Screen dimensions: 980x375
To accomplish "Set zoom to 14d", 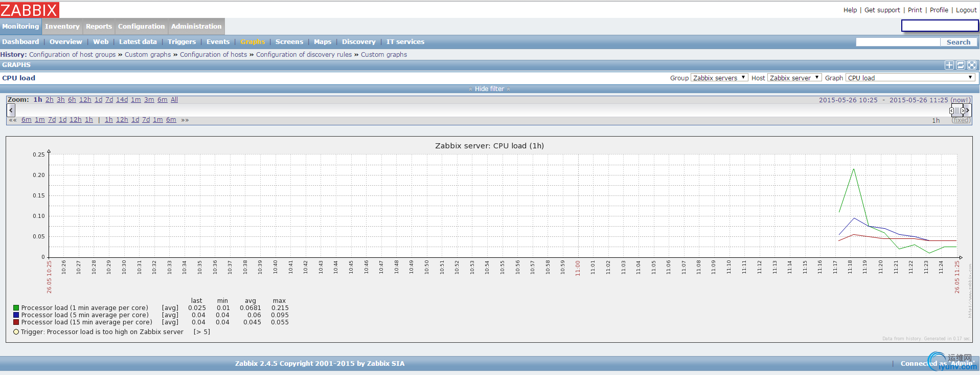I will click(x=122, y=100).
